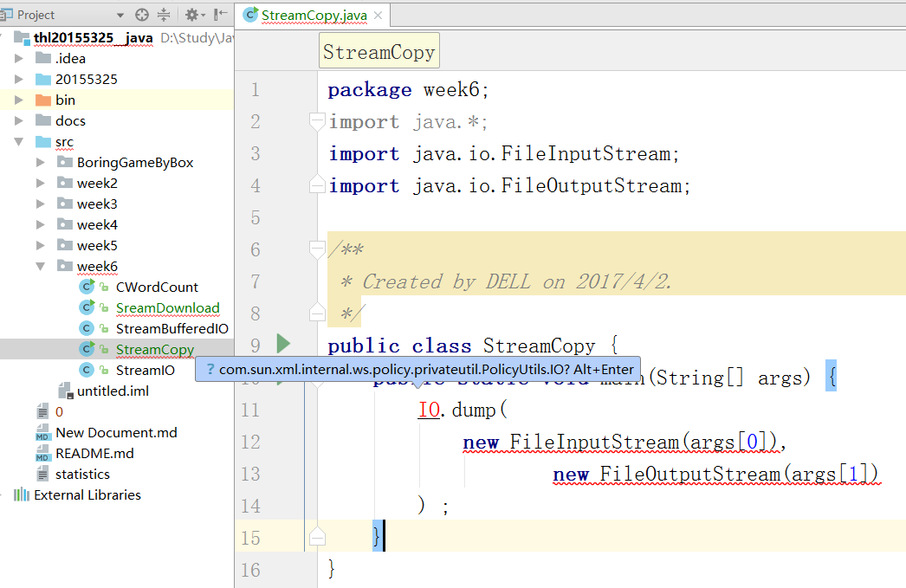
Task: Click the FileOutputStream import line
Action: coord(509,186)
